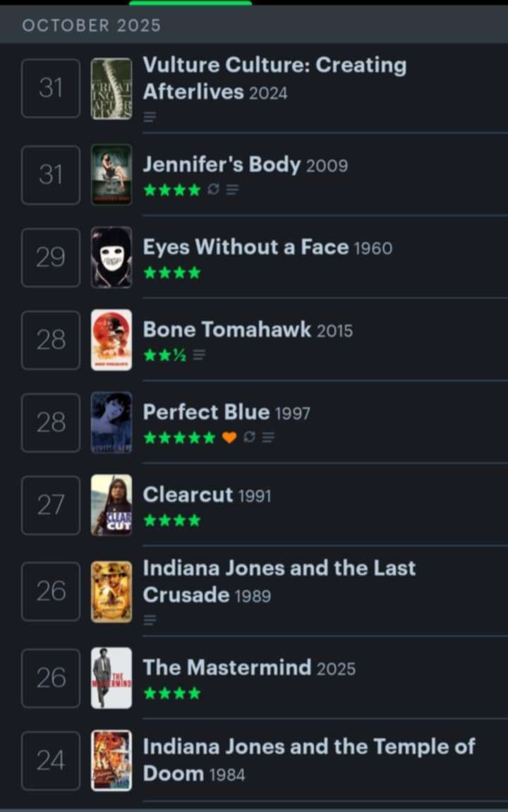Open review icon under Indiana Jones Last Crusade
This screenshot has width=508, height=812.
150,620
